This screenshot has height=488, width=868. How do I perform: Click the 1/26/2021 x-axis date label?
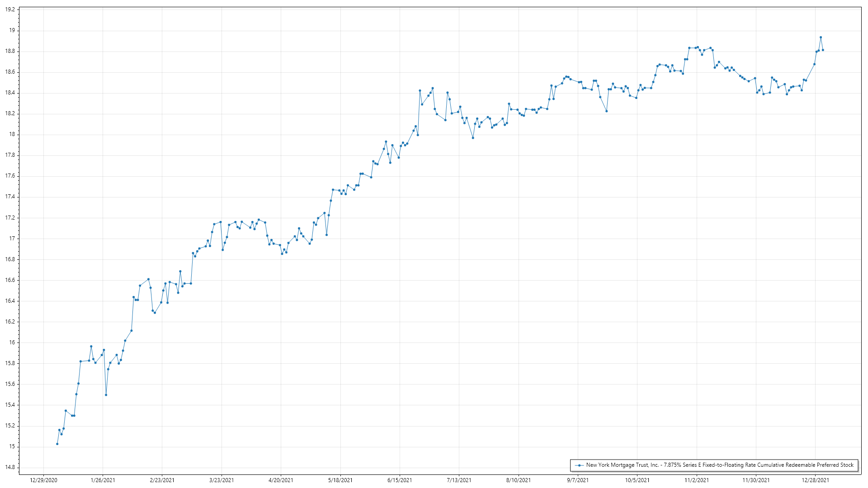103,480
